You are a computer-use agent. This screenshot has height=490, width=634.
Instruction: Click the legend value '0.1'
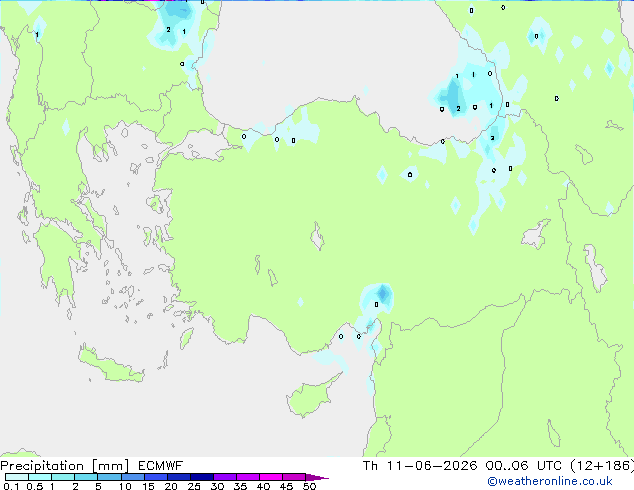(x=11, y=486)
